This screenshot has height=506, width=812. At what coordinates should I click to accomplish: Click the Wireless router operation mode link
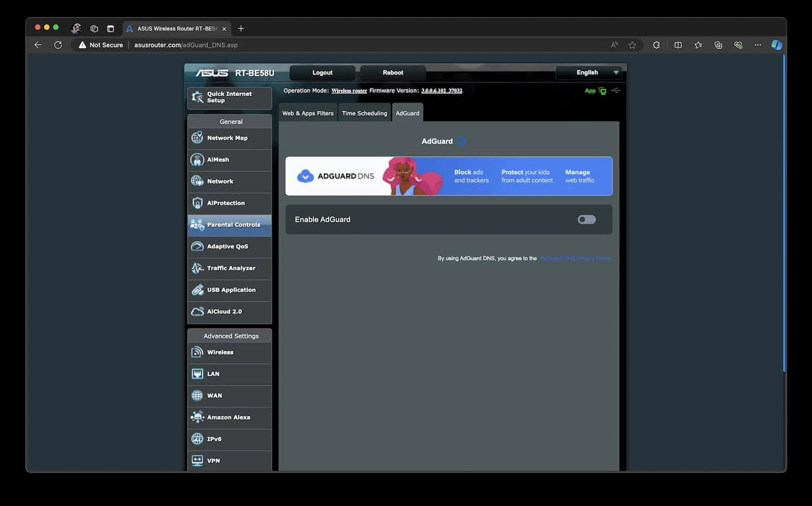point(349,91)
